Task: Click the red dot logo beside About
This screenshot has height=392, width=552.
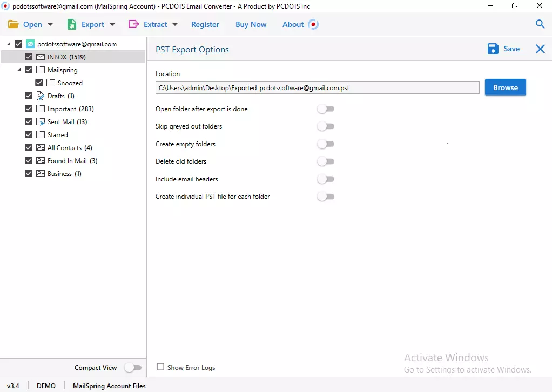Action: [x=313, y=24]
